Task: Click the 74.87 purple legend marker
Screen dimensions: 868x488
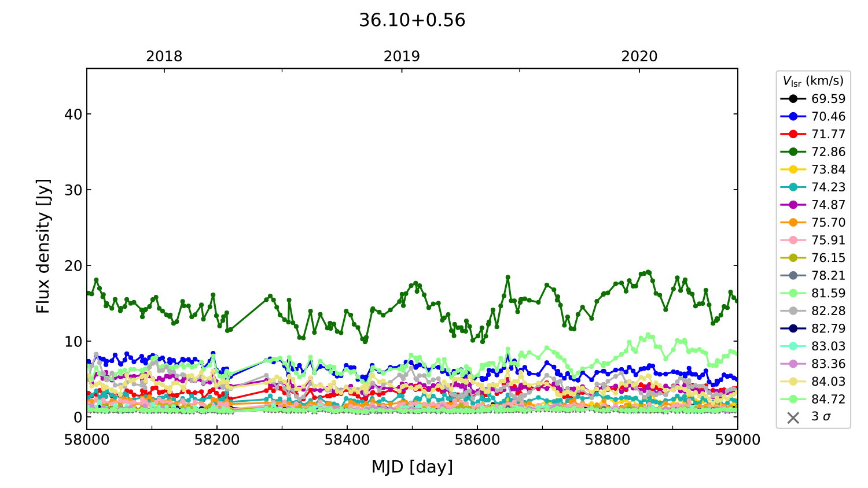Action: 793,205
